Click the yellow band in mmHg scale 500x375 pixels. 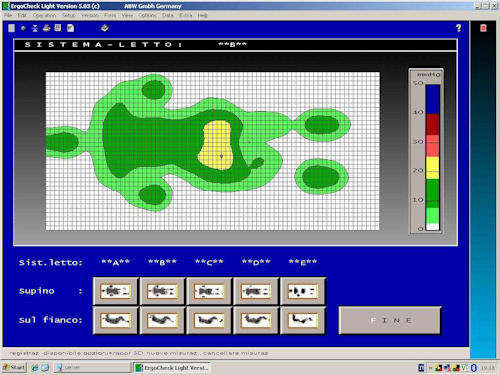click(432, 168)
